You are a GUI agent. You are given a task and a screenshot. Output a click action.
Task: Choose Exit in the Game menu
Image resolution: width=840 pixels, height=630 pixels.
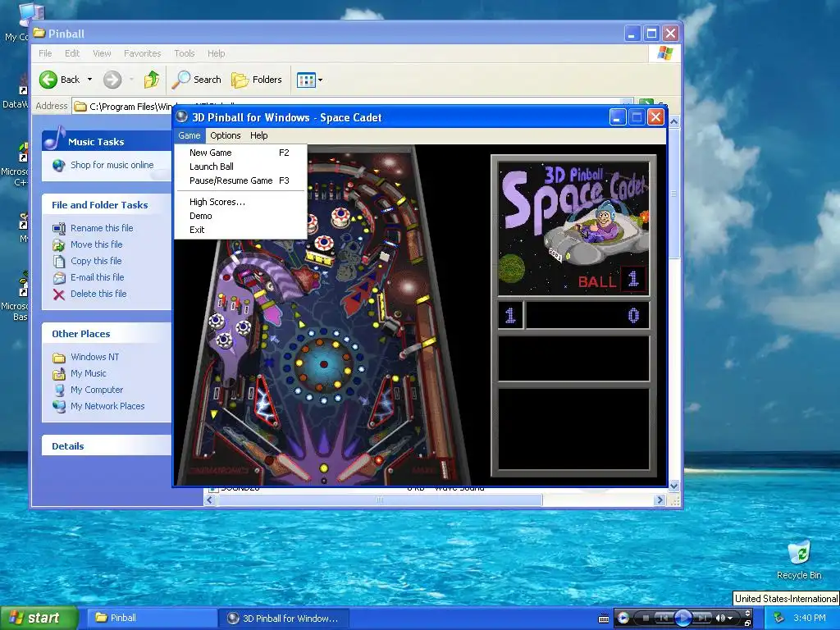point(240,230)
